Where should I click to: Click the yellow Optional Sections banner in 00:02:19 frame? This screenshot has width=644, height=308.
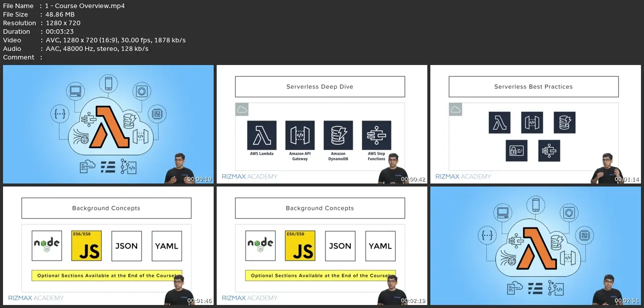click(320, 276)
